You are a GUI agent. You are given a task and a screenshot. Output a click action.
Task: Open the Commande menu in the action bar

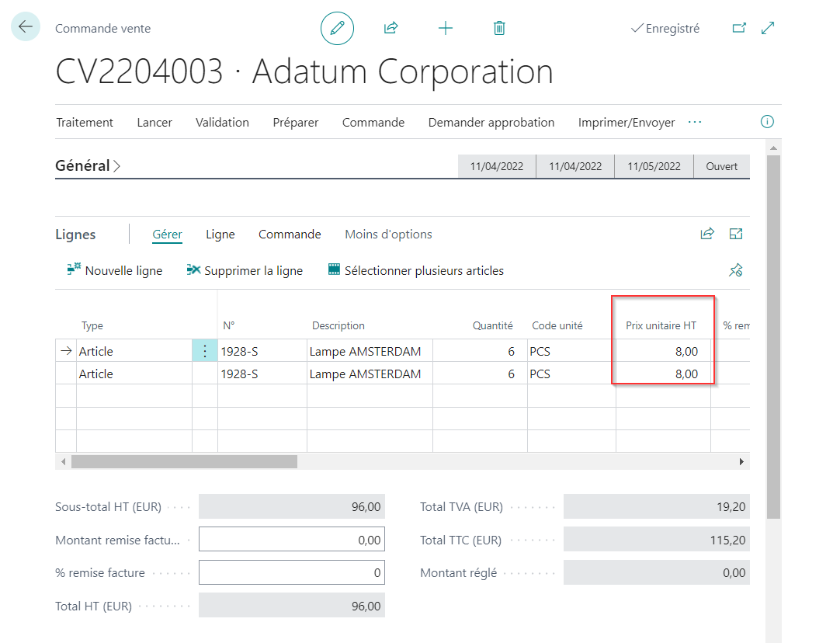tap(373, 122)
